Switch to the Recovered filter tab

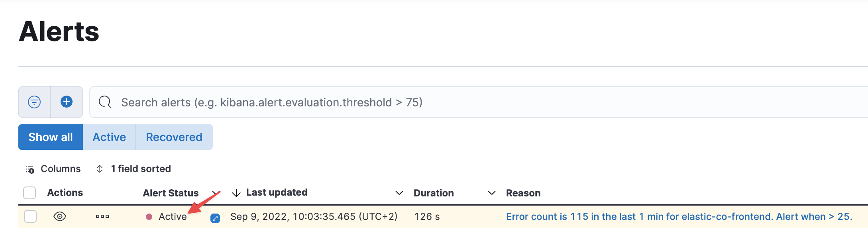[x=174, y=137]
